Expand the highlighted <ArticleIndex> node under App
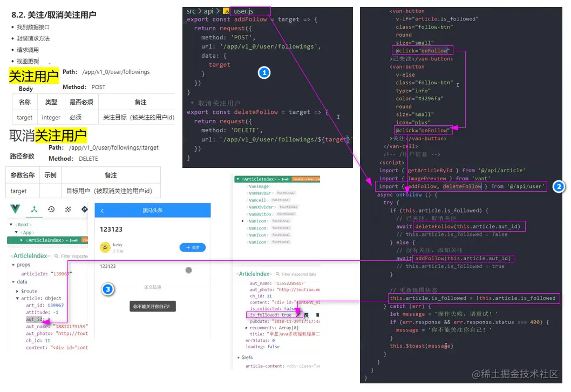Screen dimensions: 571x392 22,240
